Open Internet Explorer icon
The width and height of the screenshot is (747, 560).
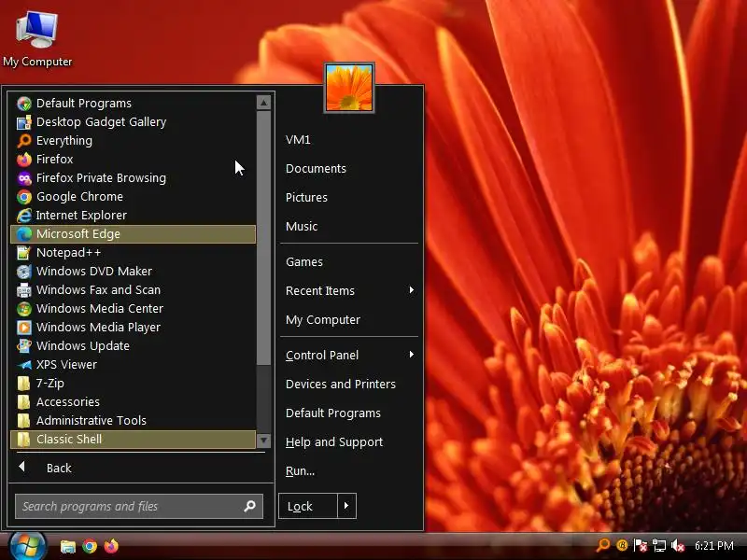tap(24, 216)
